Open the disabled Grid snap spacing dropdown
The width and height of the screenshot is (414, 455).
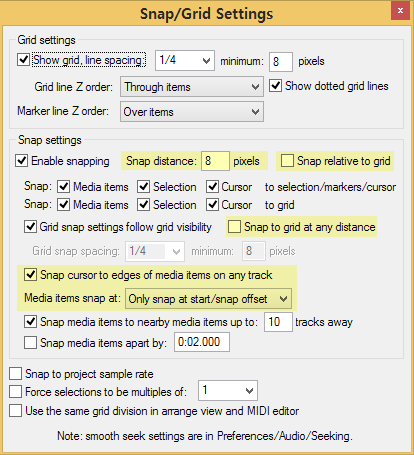155,251
